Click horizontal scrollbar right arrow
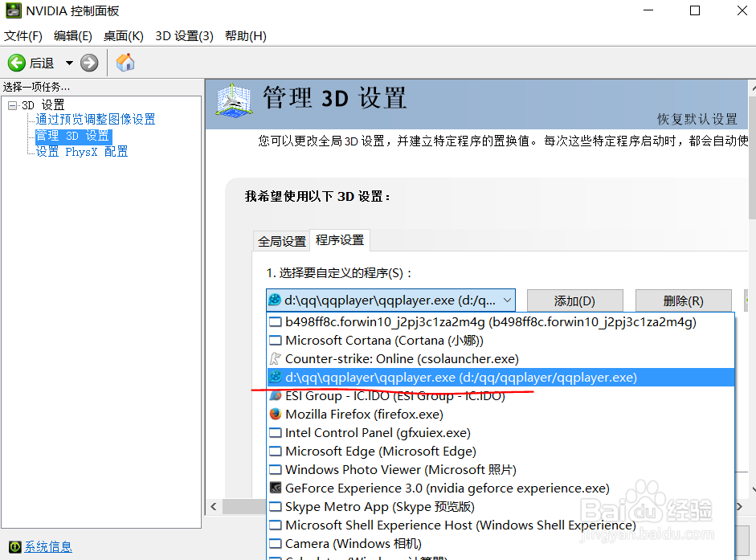 point(739,506)
